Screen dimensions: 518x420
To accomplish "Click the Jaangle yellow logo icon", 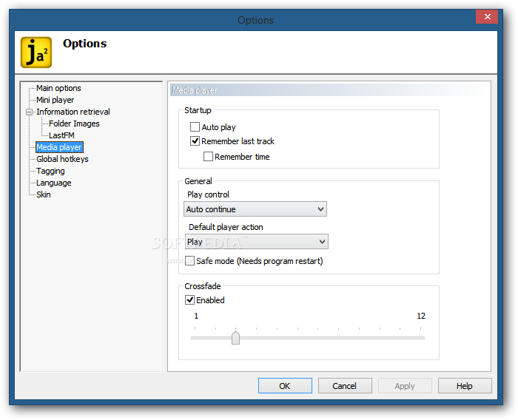I will click(x=36, y=52).
